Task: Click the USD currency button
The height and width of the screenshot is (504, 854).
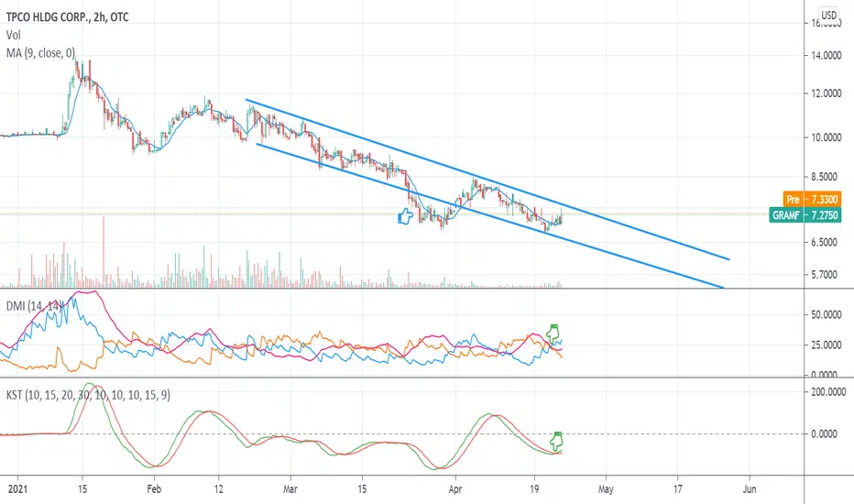Action: (829, 16)
